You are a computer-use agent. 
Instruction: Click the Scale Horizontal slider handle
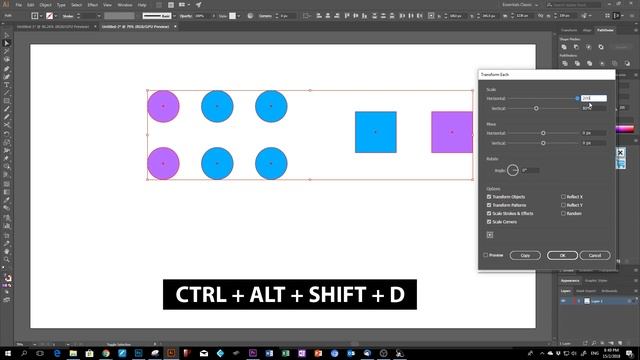pos(577,98)
